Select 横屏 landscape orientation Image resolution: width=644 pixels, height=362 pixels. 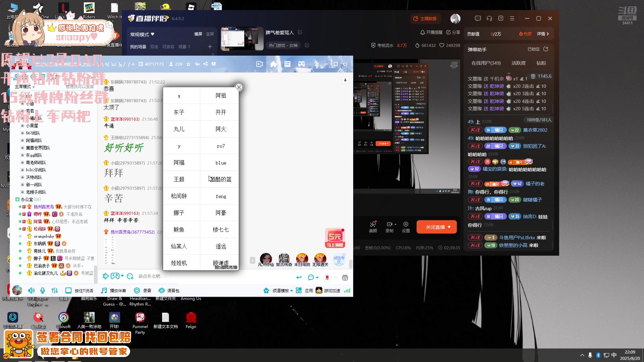[198, 34]
